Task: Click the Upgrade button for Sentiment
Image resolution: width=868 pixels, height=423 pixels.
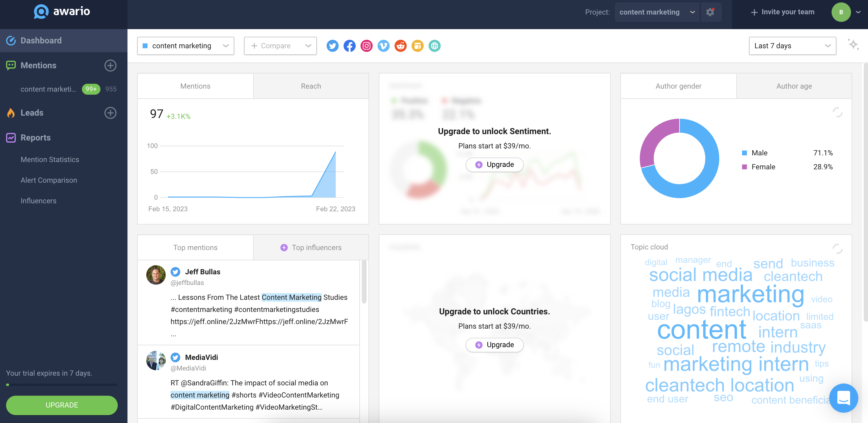Action: (x=494, y=164)
